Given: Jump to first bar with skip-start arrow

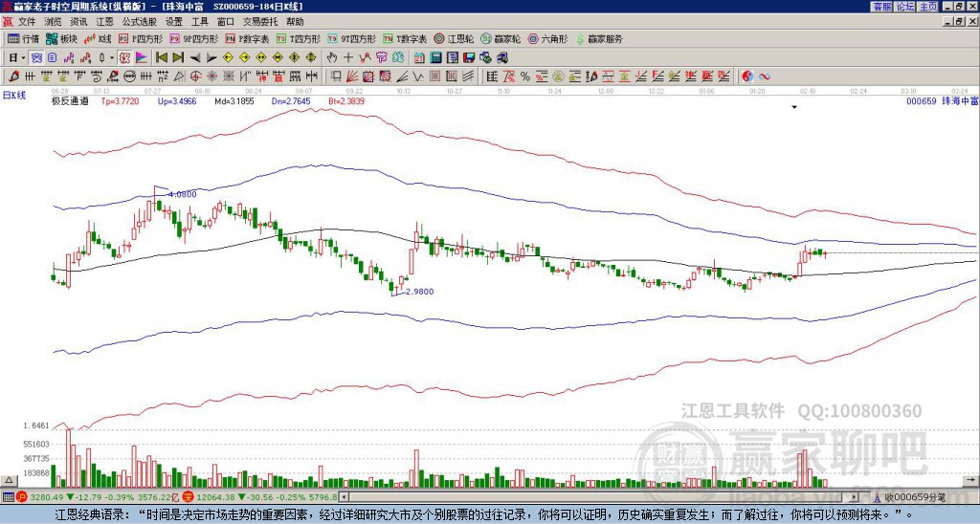Looking at the screenshot, I should tap(161, 57).
